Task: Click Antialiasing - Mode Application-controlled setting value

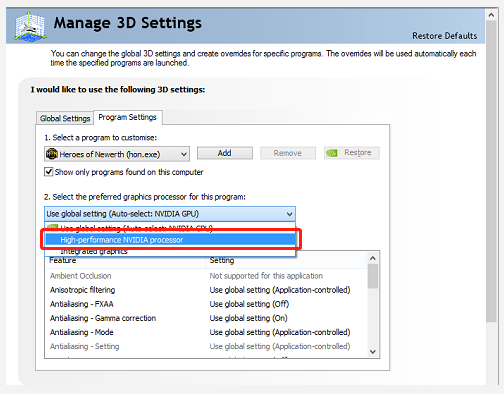Action: point(280,332)
